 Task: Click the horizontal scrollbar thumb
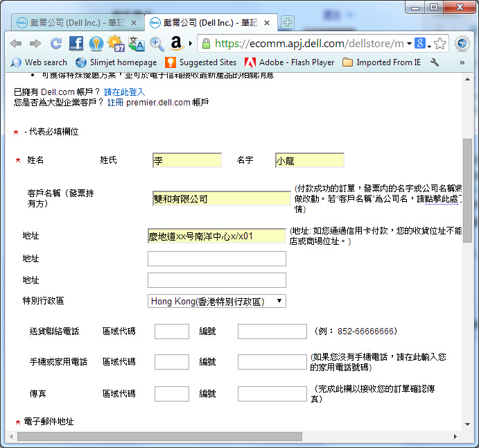(x=159, y=436)
